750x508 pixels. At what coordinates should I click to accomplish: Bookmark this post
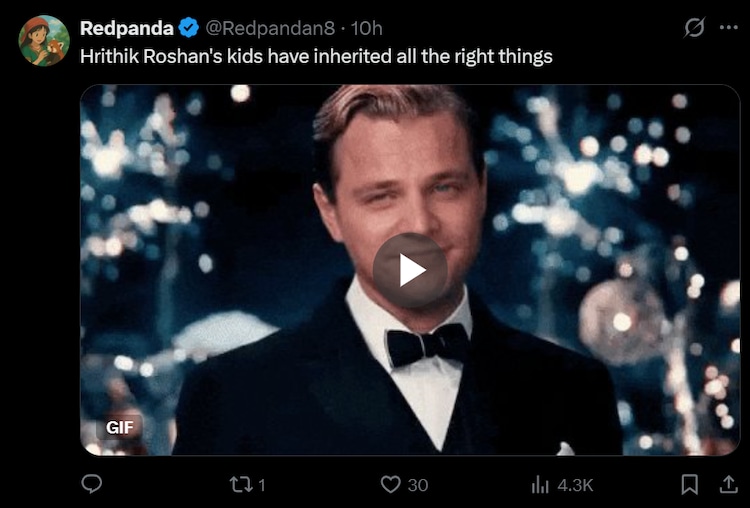pos(689,484)
